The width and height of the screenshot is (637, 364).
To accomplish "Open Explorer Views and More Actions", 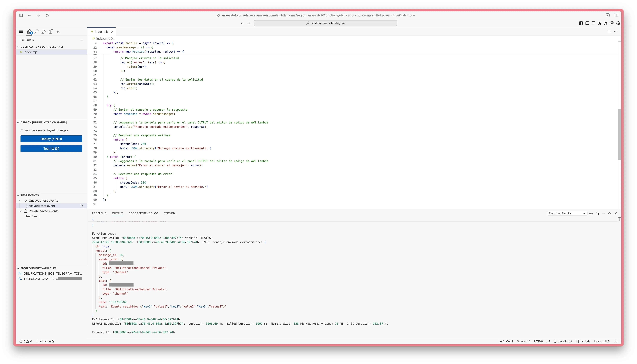I will click(x=82, y=40).
